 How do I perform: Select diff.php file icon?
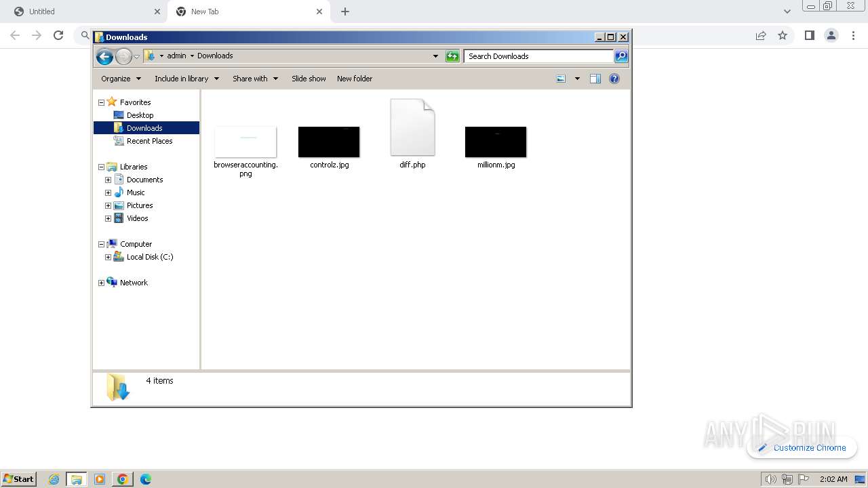click(412, 127)
